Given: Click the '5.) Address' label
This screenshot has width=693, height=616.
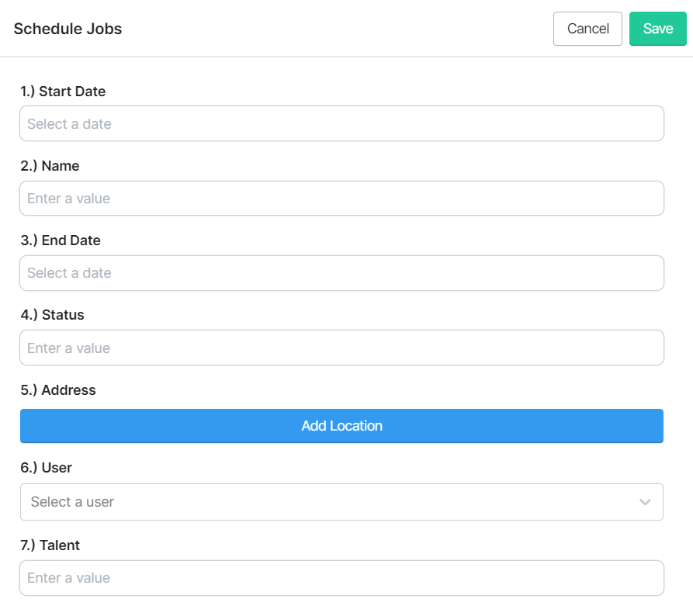Looking at the screenshot, I should (58, 390).
